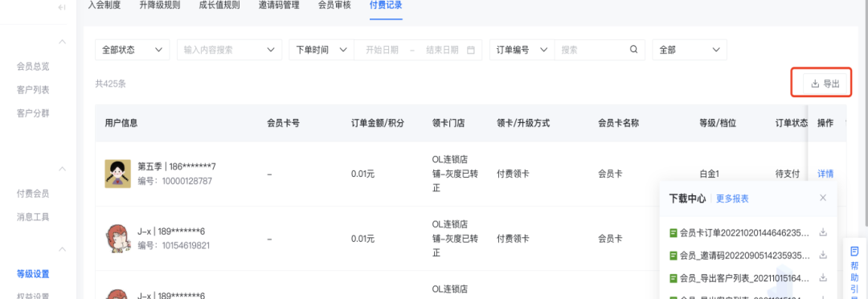
Task: Click the 领卡/升级方式 column header
Action: (523, 123)
